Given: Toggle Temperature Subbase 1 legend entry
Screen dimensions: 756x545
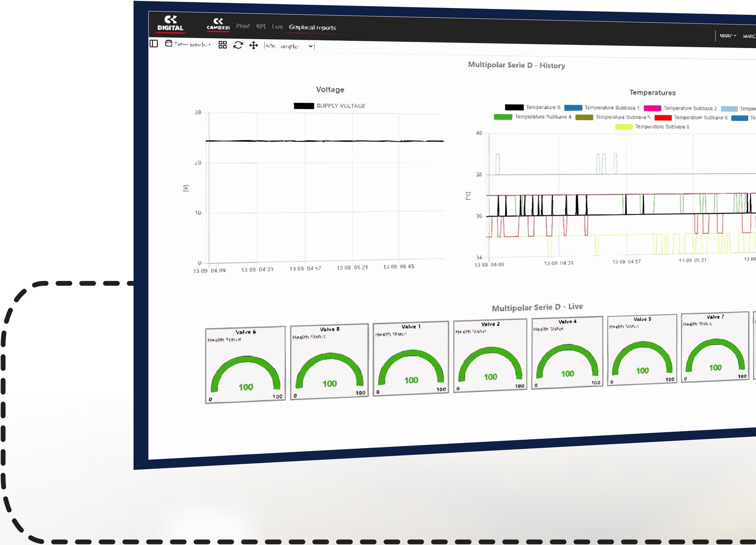Looking at the screenshot, I should point(602,108).
